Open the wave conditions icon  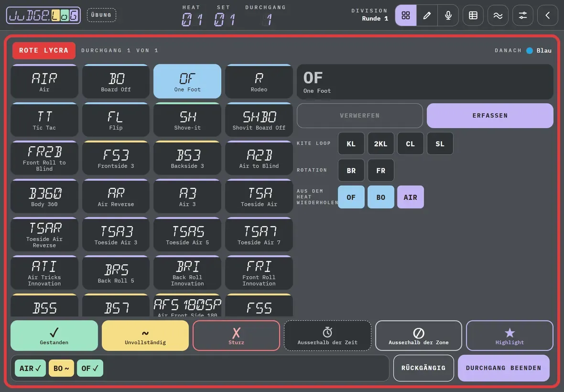click(498, 15)
